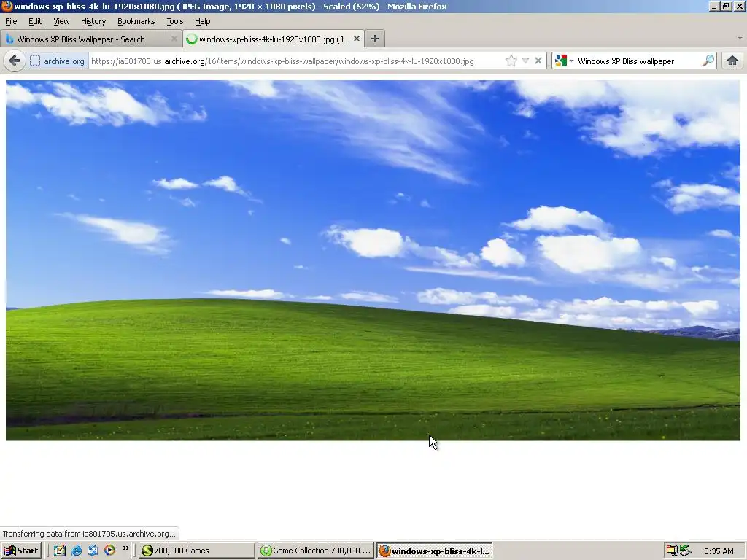Click the loading spinner on the jpg tab

192,39
